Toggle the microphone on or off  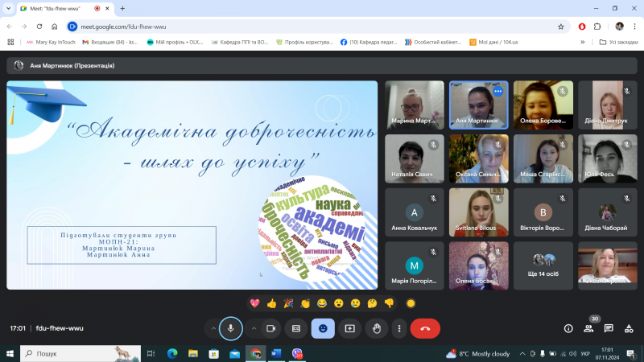point(231,328)
